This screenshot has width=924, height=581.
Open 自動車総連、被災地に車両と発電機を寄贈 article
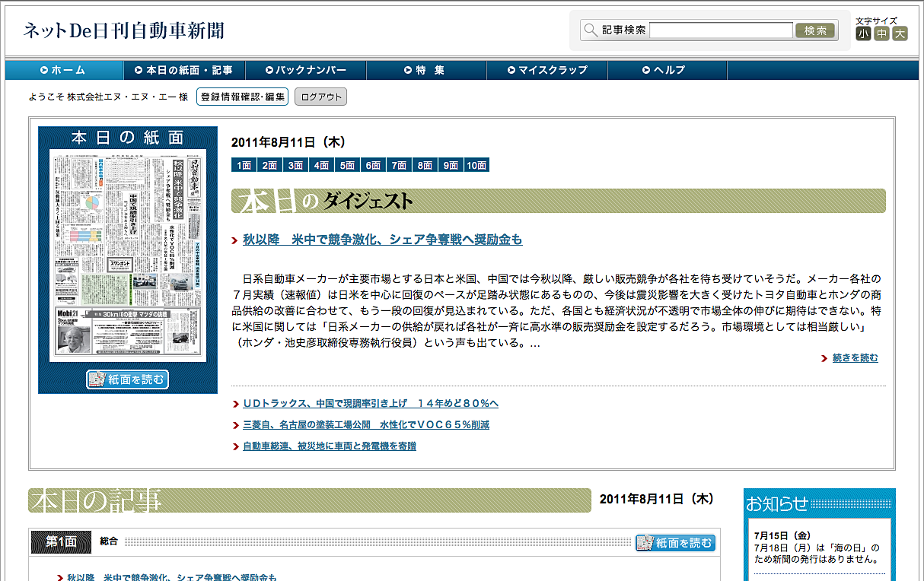(330, 446)
